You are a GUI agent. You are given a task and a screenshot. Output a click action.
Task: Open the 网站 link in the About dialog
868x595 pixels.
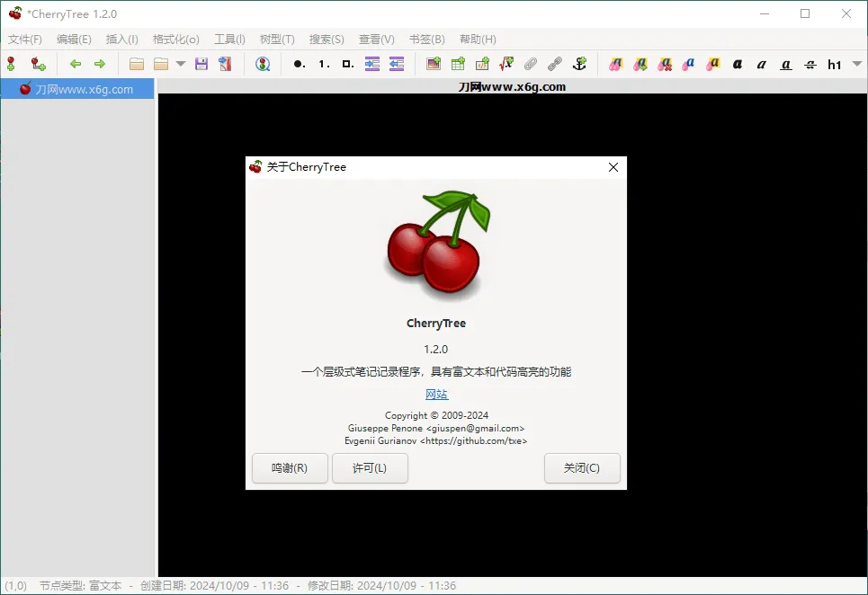pyautogui.click(x=436, y=394)
